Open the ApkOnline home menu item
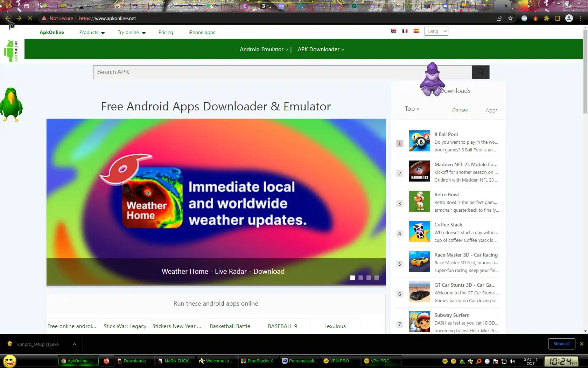Image resolution: width=588 pixels, height=368 pixels. tap(52, 32)
